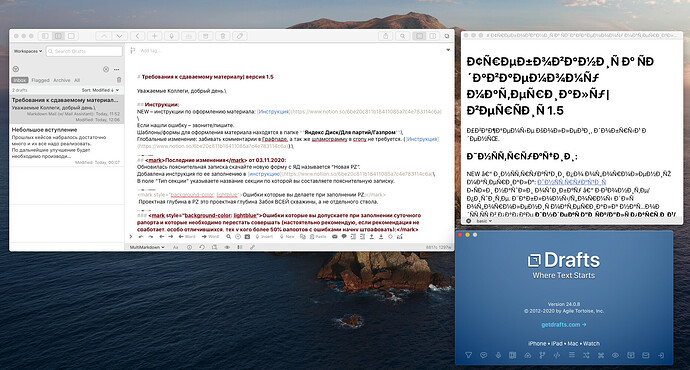Toggle the eye icon in the About window
Screen dimensions: 690x370
coord(615,355)
